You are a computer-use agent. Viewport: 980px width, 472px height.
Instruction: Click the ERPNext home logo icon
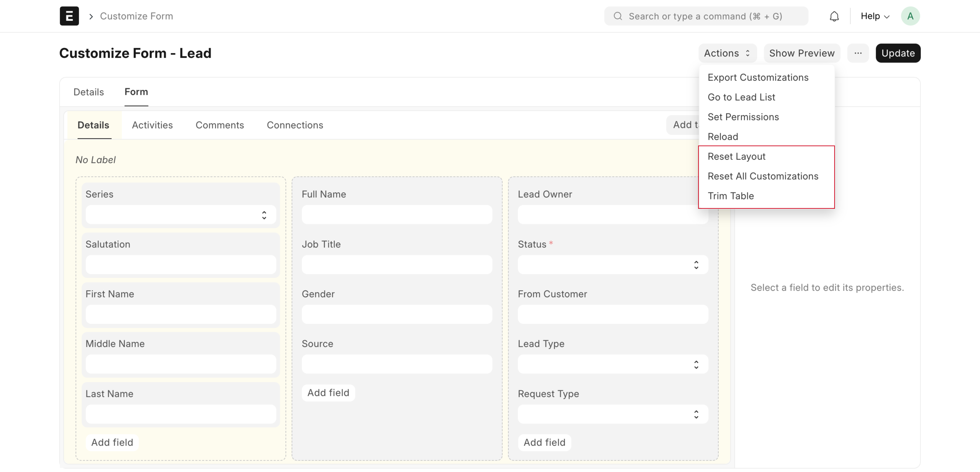[x=69, y=16]
